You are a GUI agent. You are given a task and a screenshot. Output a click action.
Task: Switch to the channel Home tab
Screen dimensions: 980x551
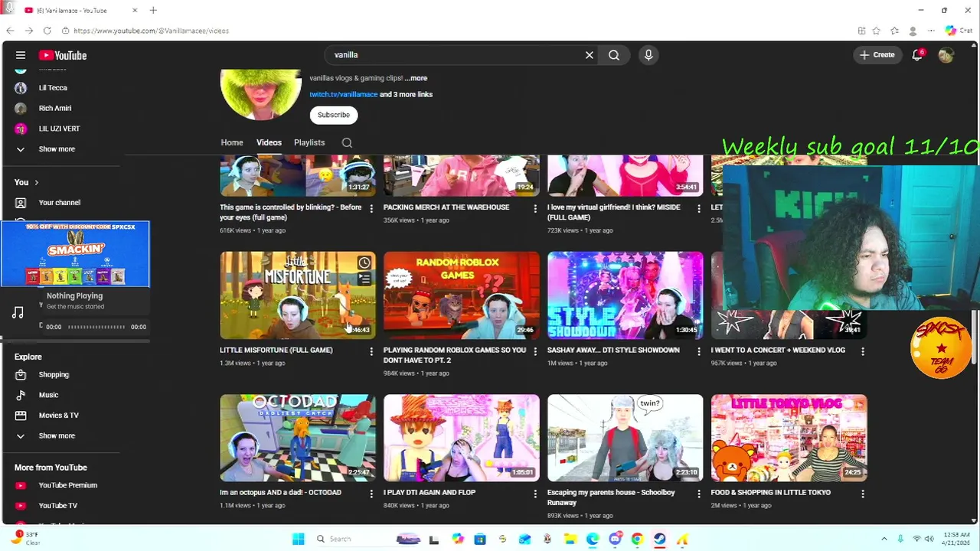pos(232,142)
